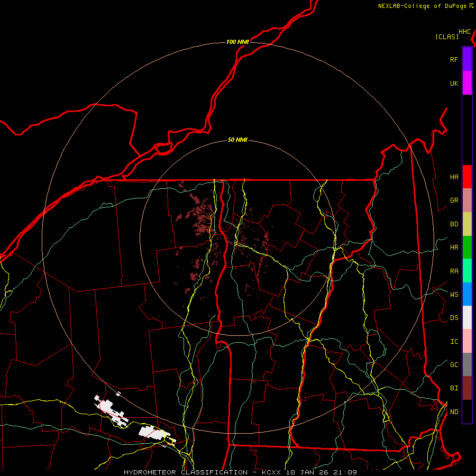Click the IC light pink legend swatch
Viewport: 476px width, 476px height.
(x=467, y=341)
